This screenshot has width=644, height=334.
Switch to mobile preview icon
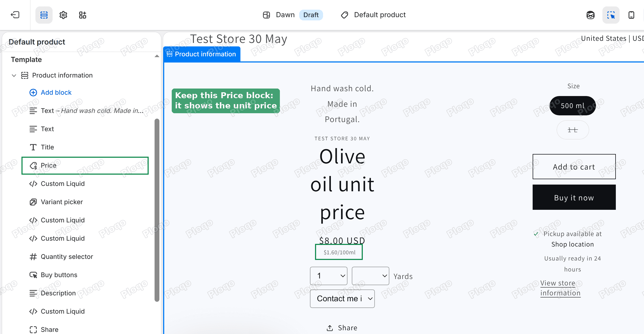pos(631,15)
